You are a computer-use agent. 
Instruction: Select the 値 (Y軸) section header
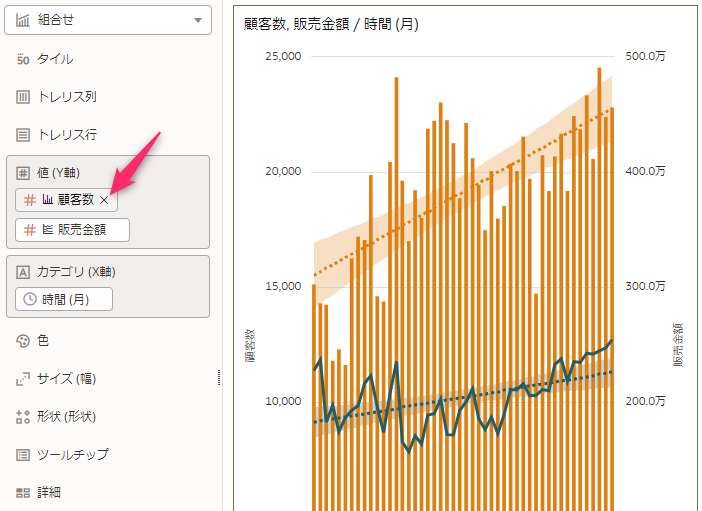coord(59,173)
